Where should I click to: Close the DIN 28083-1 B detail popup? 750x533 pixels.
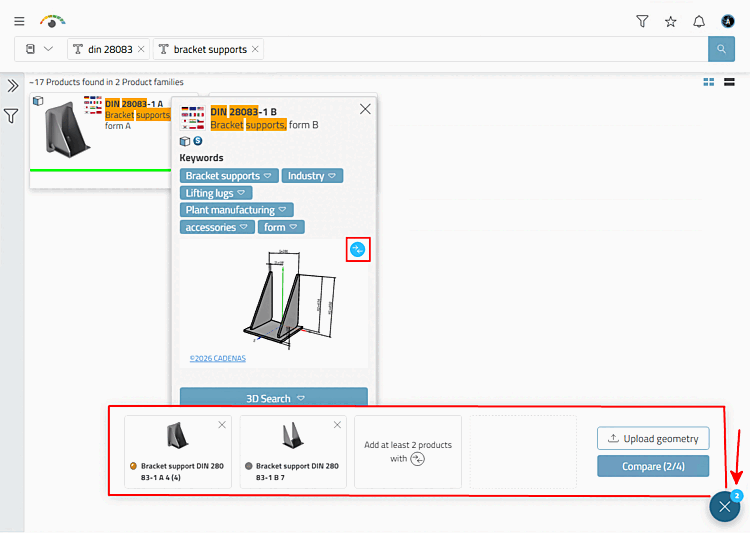point(365,109)
